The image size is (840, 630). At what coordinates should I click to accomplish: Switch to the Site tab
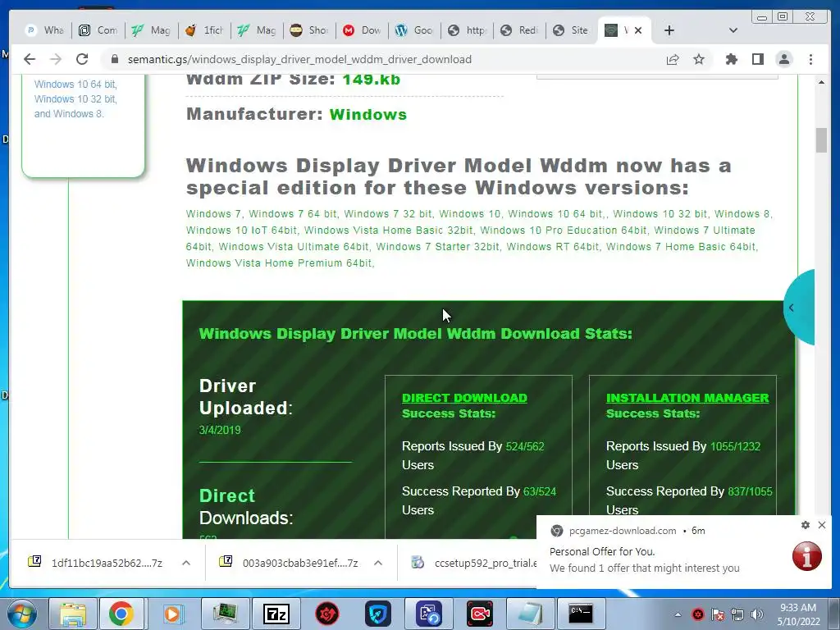coord(571,30)
